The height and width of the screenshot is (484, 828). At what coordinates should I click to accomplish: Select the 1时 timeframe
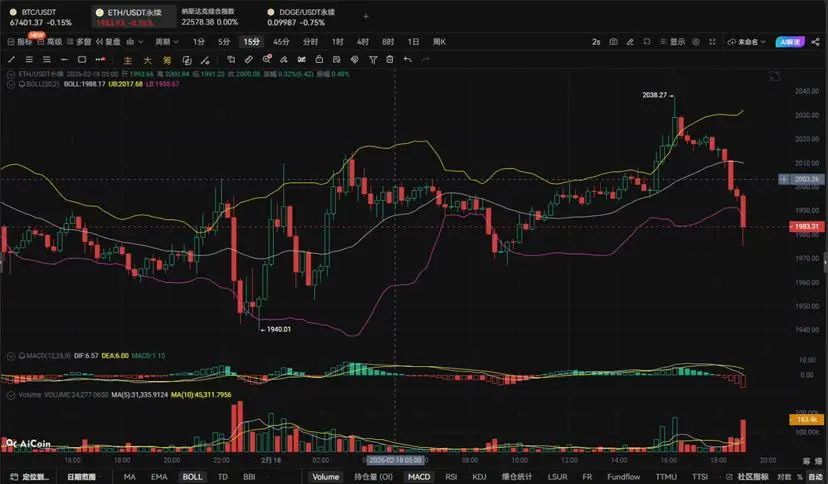pyautogui.click(x=337, y=42)
